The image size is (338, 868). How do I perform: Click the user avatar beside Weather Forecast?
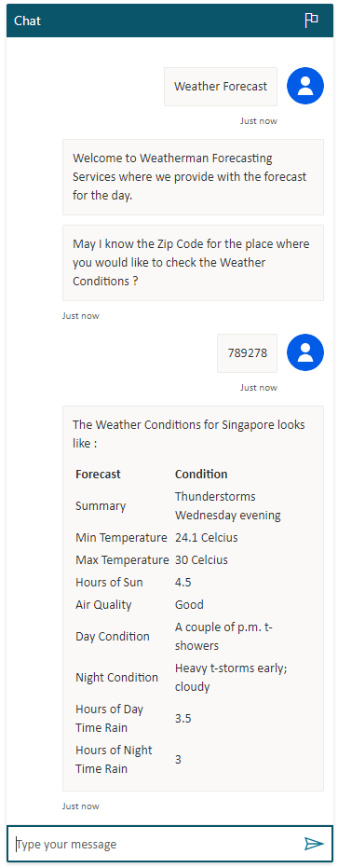point(305,86)
